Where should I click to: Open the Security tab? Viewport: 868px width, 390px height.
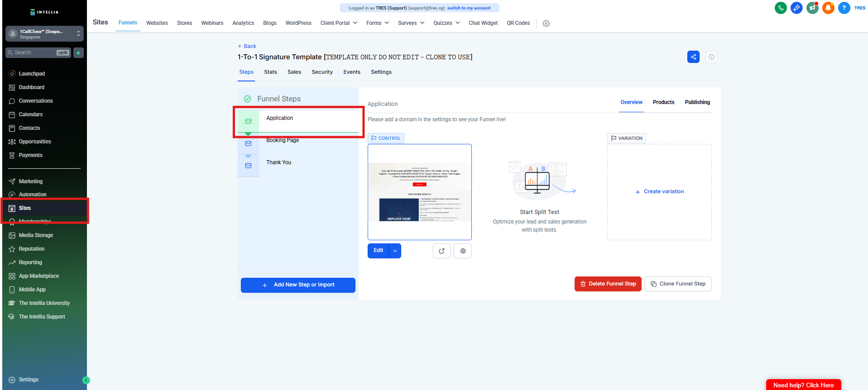322,72
